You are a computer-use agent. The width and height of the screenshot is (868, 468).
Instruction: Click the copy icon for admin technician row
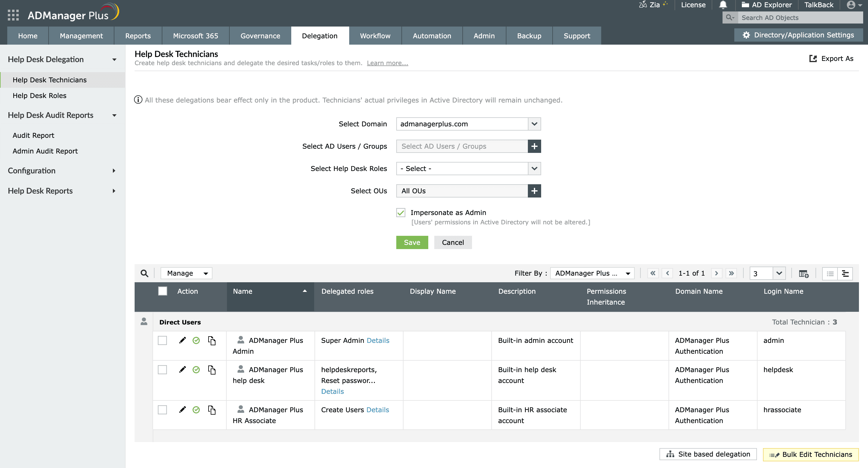212,340
